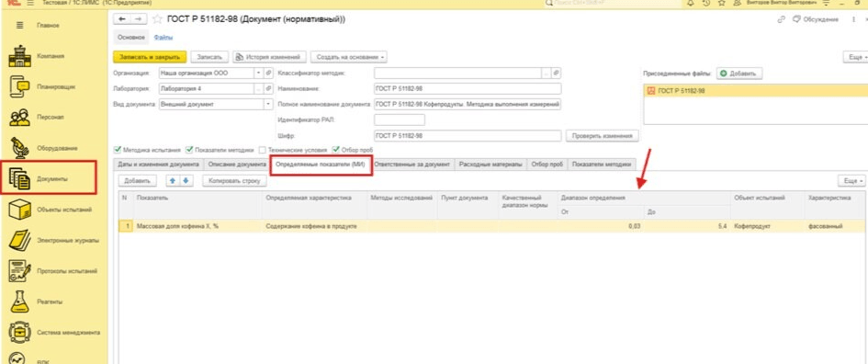868x364 pixels.
Task: Click Проверить изменения button
Action: [x=603, y=136]
